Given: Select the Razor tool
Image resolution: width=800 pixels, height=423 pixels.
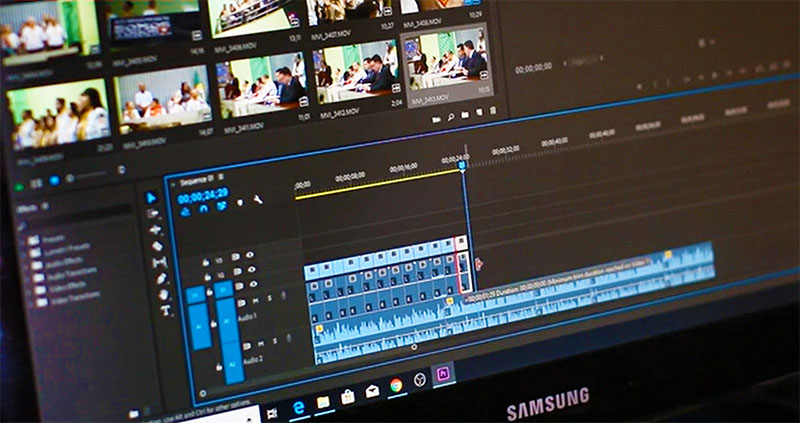Looking at the screenshot, I should pyautogui.click(x=157, y=246).
